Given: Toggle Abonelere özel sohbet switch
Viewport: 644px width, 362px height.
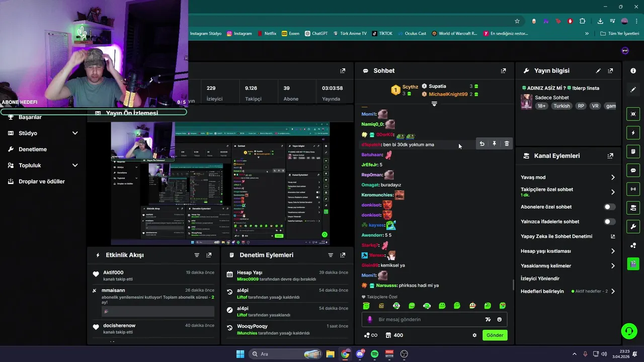Looking at the screenshot, I should 609,207.
